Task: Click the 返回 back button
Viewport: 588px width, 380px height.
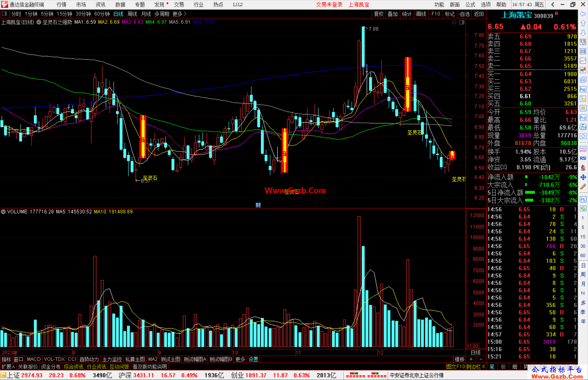Action: [x=479, y=14]
